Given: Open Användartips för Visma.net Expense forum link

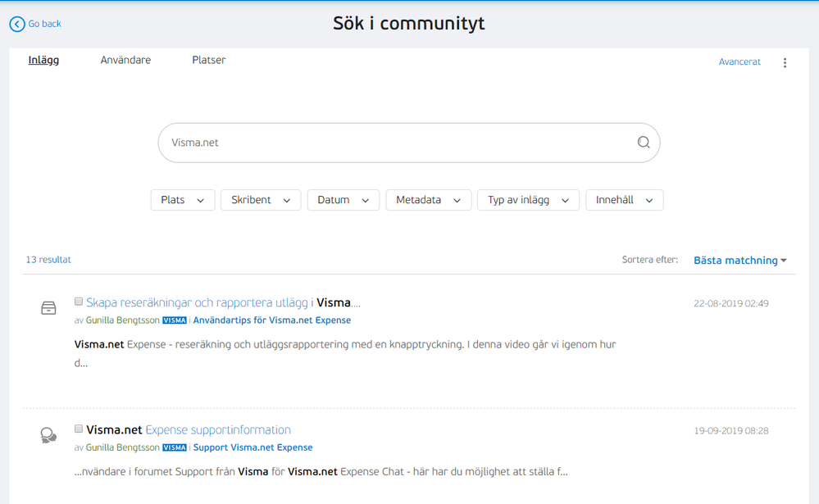Looking at the screenshot, I should click(272, 320).
